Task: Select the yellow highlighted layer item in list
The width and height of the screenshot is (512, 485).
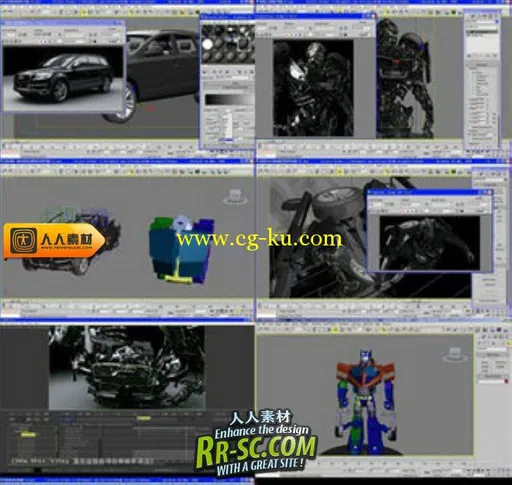Action: coord(28,435)
